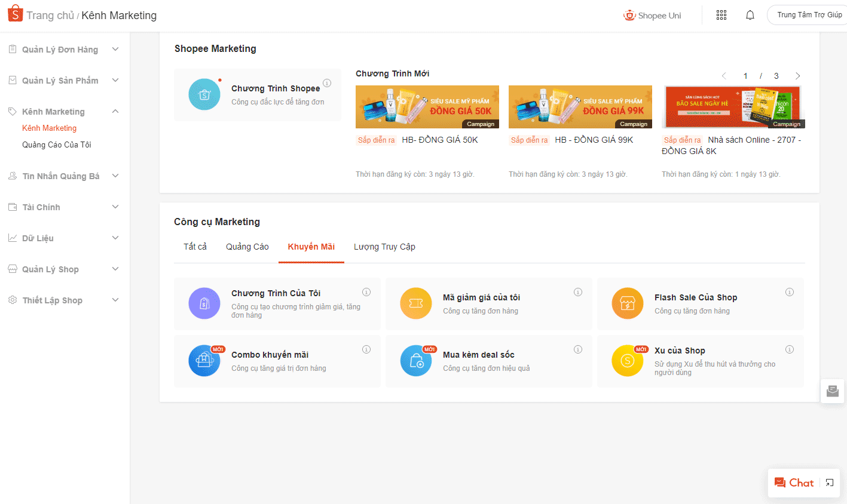Screen dimensions: 847x504
Task: Click the Quản Lý Đơn Hàng clipboard icon
Action: 13,49
